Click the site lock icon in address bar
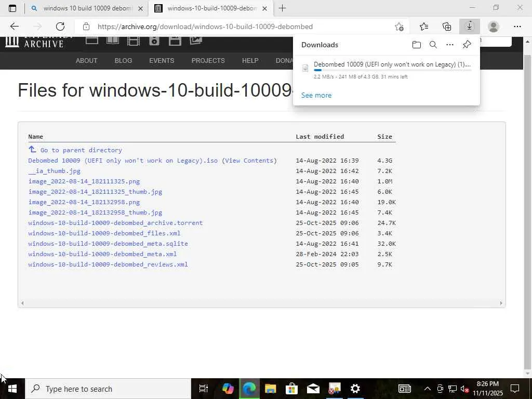The width and height of the screenshot is (532, 399). (86, 26)
